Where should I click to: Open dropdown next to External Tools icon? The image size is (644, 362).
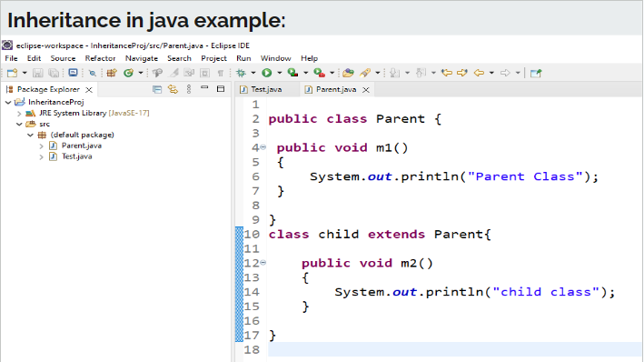(x=332, y=74)
